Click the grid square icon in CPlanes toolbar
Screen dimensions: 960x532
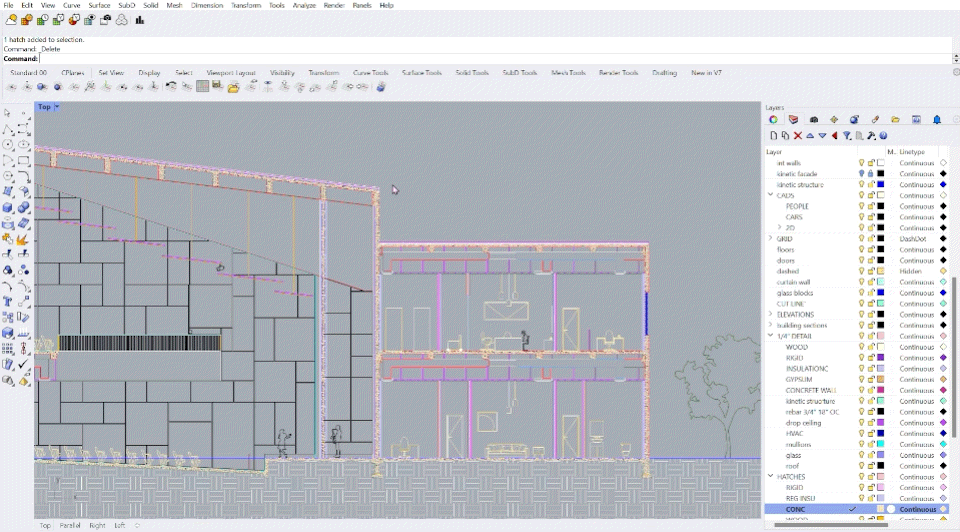[x=202, y=86]
